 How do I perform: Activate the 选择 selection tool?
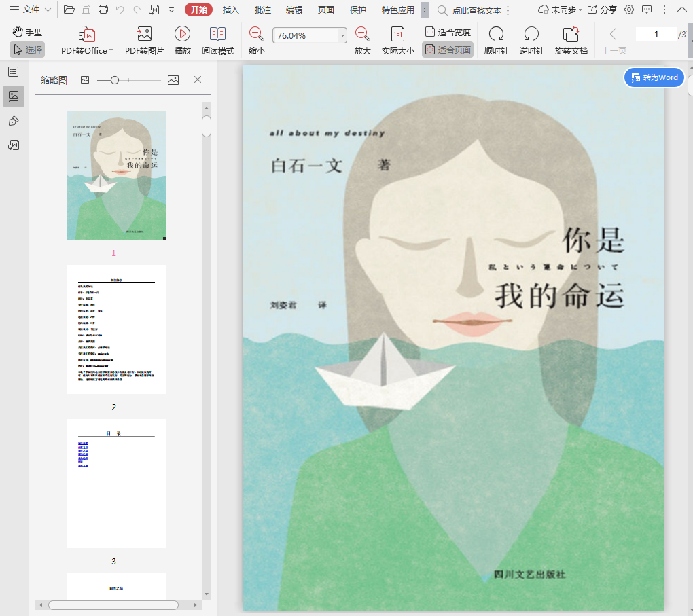point(27,50)
